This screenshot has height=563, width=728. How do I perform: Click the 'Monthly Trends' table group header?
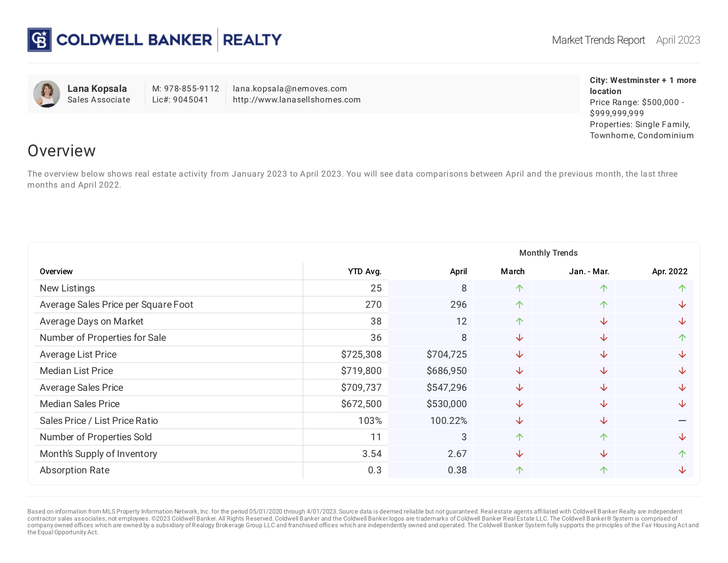[x=548, y=253]
